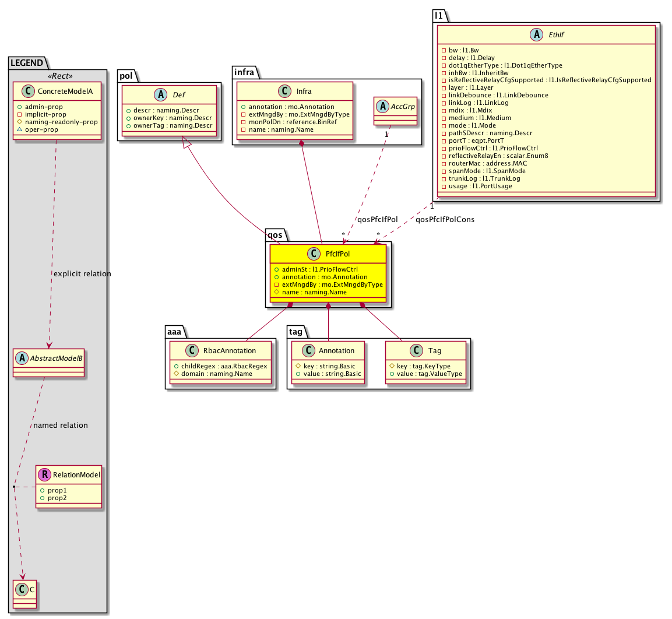
Task: Click the LEGEND package tab
Action: (27, 62)
